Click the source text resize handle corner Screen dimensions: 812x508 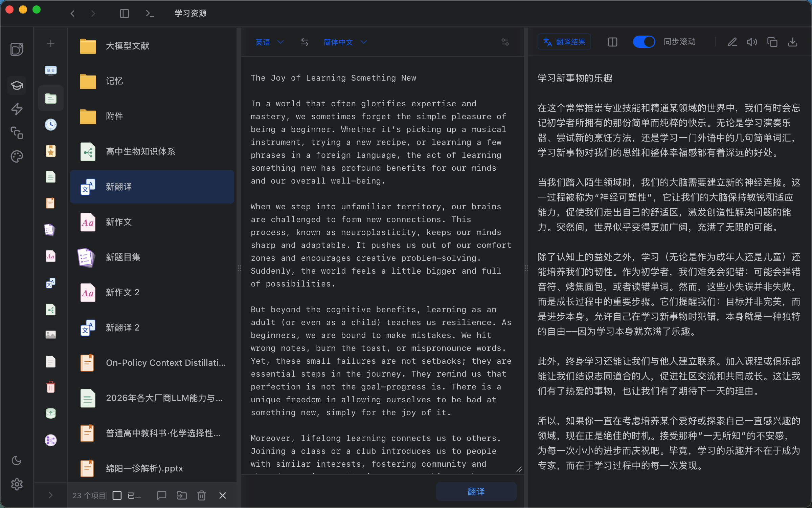click(x=519, y=469)
